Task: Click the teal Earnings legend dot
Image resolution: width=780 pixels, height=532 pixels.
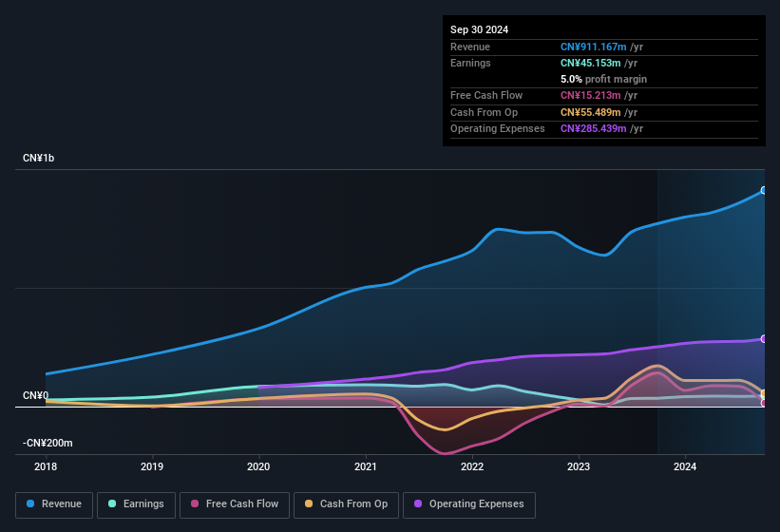Action: [113, 504]
